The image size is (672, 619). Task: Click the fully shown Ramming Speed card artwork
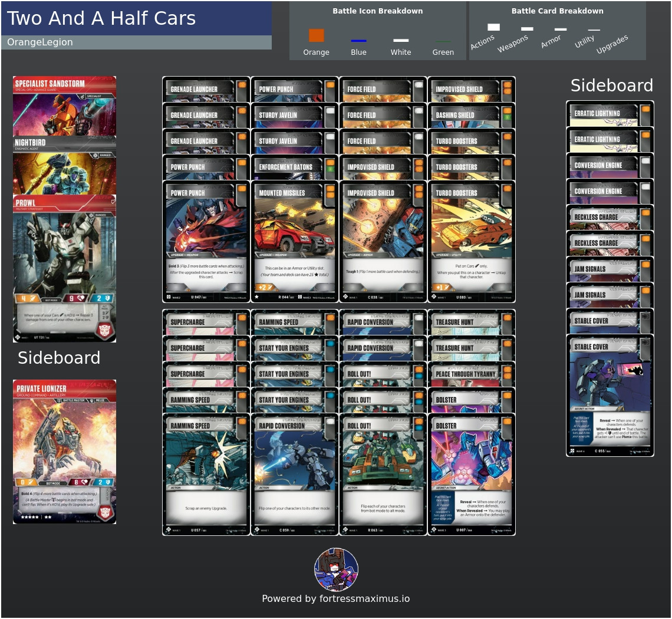(x=206, y=460)
